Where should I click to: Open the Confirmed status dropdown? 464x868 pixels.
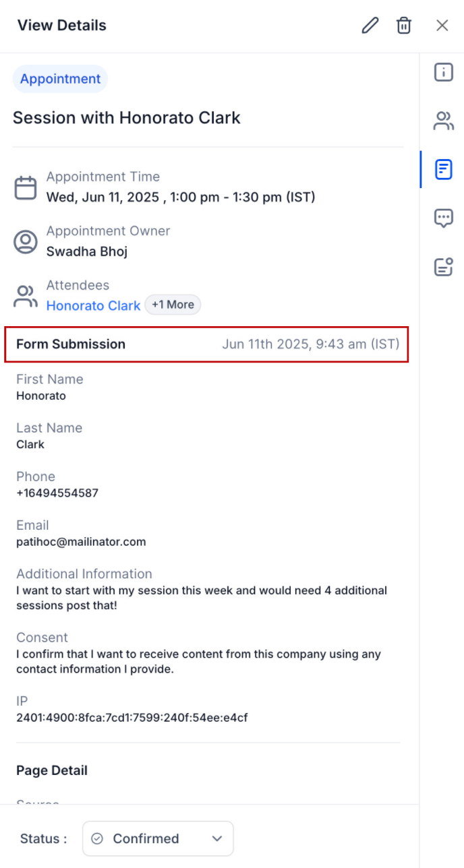pos(158,838)
